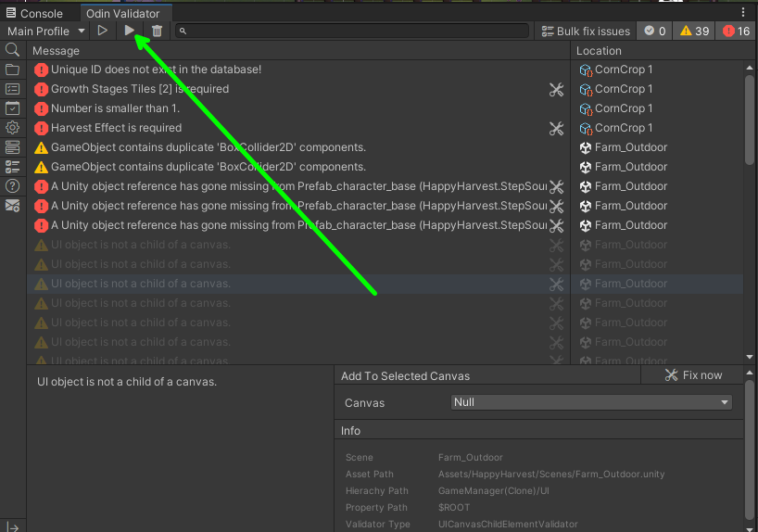Click the filled play run-validation button
Image resolution: width=758 pixels, height=532 pixels.
[130, 31]
